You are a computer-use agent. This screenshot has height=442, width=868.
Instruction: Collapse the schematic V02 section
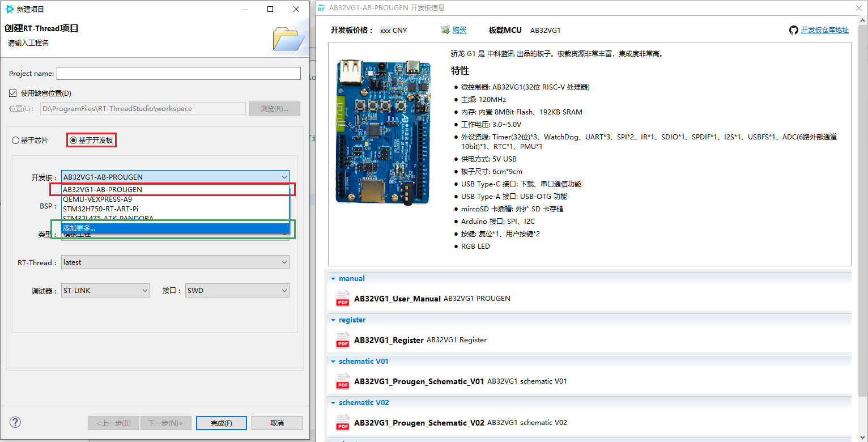333,403
